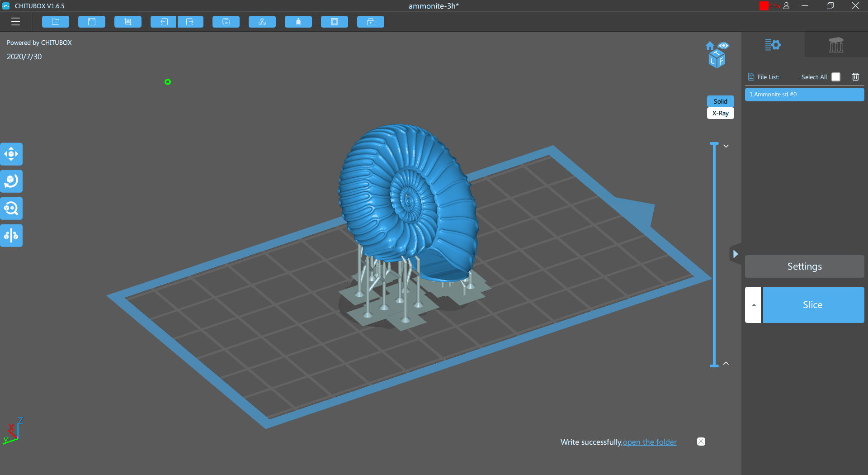Click the hollow model bottle icon
Viewport: 868px width, 475px height.
coord(298,22)
